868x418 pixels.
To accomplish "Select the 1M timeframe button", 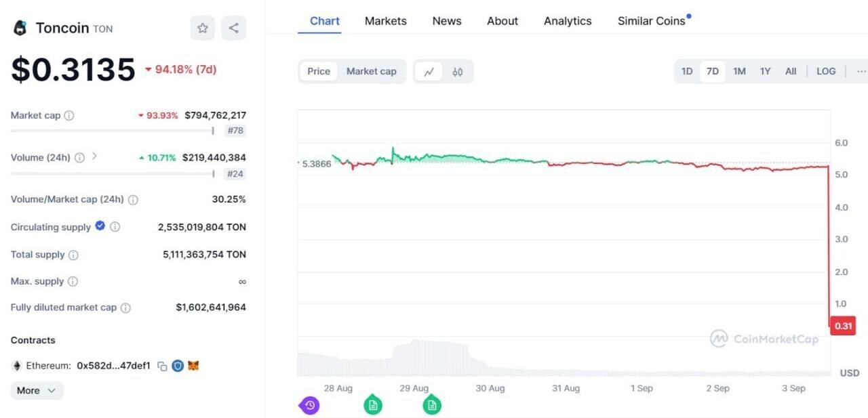I will click(739, 70).
